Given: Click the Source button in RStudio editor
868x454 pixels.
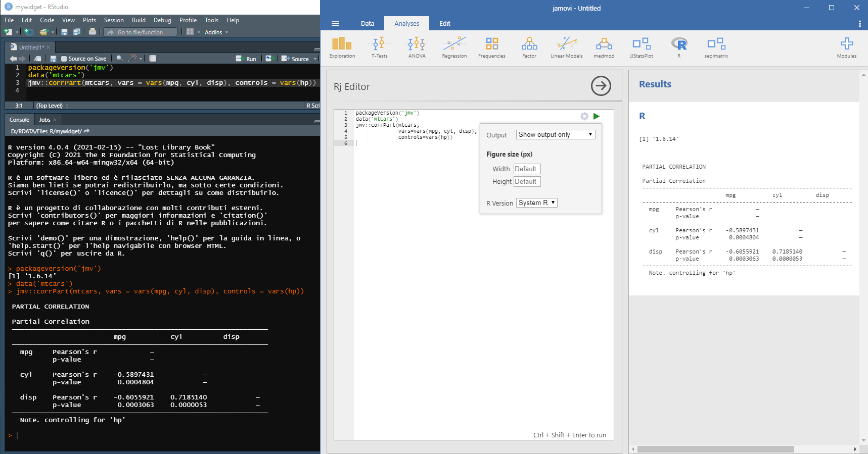Looking at the screenshot, I should 295,59.
